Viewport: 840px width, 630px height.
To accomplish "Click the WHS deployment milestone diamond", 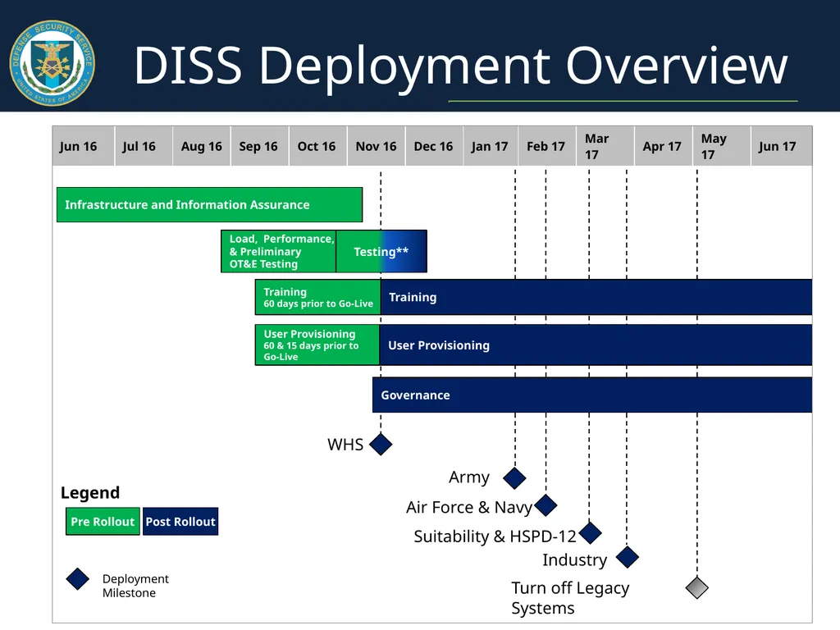I will (x=381, y=444).
